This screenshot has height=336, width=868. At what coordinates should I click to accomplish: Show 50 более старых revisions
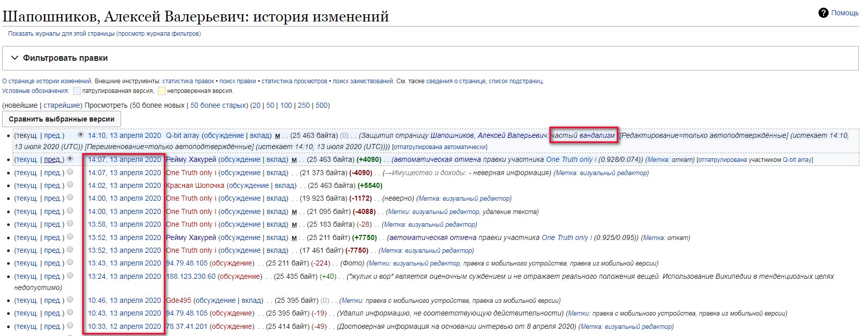(x=218, y=105)
